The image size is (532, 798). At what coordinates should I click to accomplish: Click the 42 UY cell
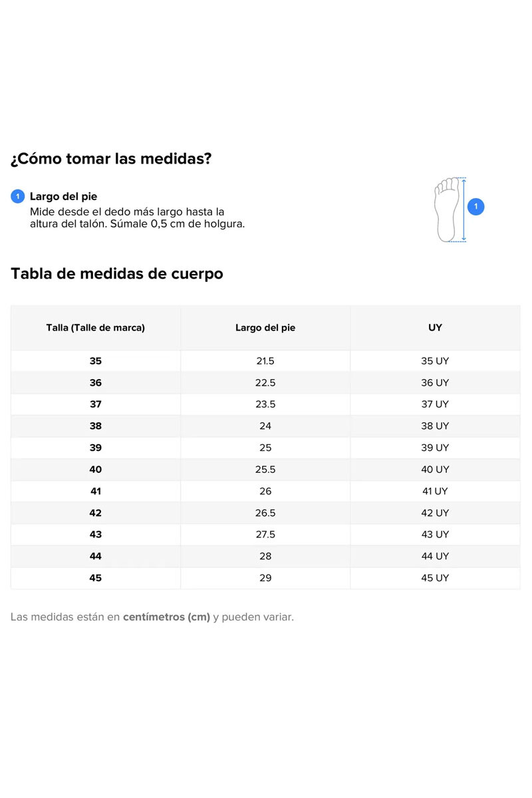(x=436, y=513)
